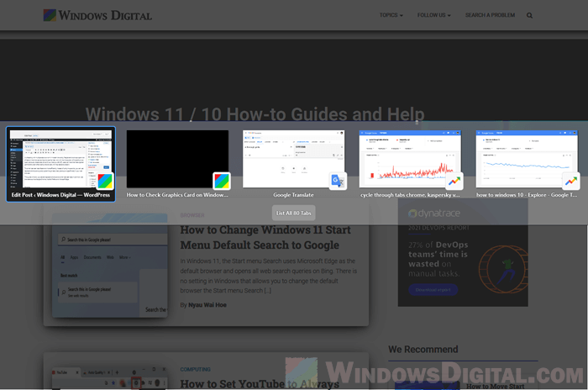Expand the Follow Us dropdown
The width and height of the screenshot is (588, 390).
tap(434, 15)
